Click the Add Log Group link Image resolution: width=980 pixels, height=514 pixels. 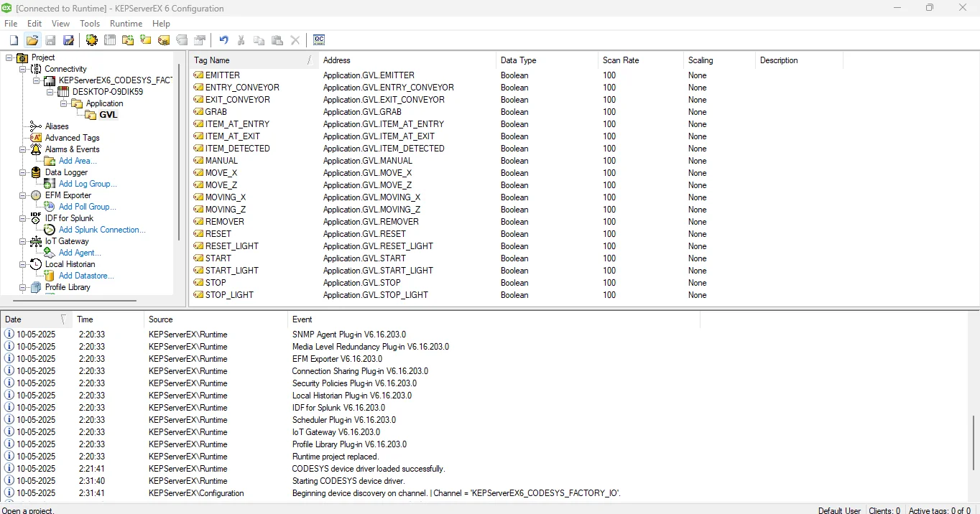tap(88, 184)
